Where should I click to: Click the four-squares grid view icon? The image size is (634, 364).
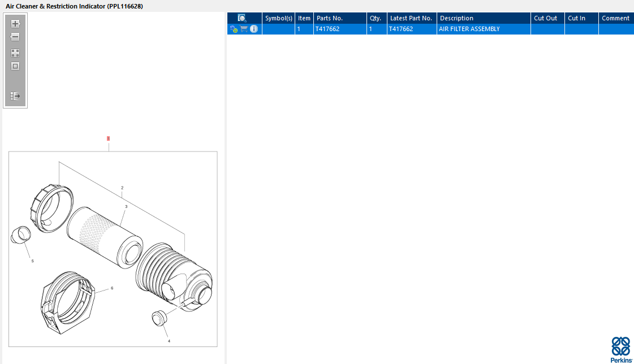tap(15, 53)
